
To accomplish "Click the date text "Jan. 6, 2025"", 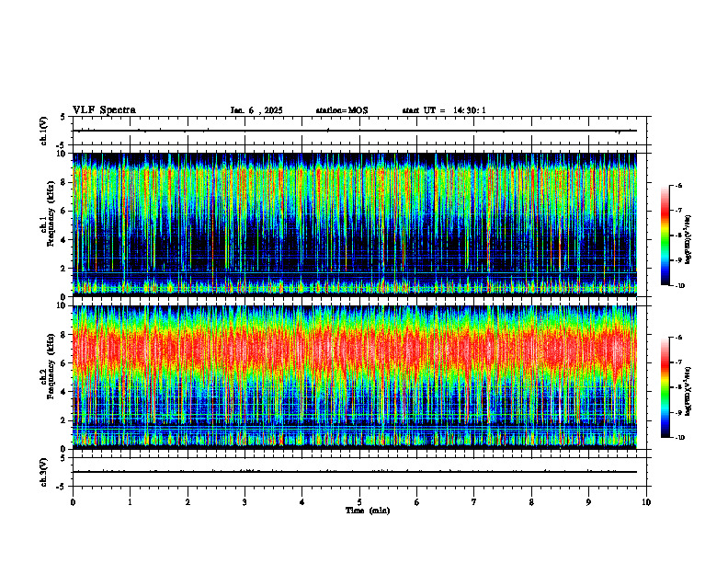I will (256, 110).
